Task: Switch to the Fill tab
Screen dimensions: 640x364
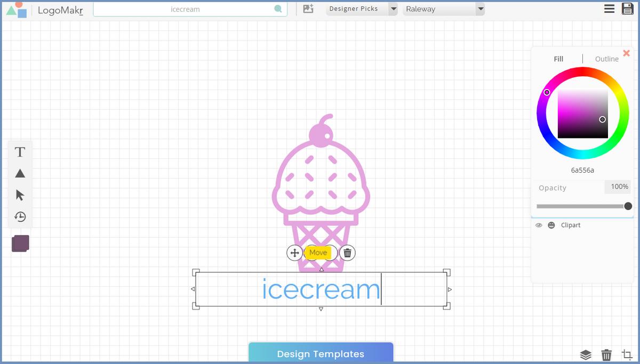Action: pos(558,59)
